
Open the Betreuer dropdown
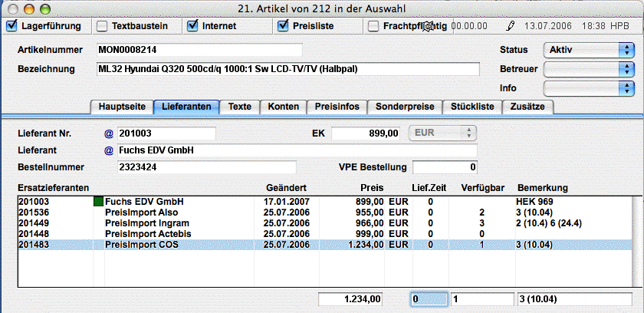point(587,69)
